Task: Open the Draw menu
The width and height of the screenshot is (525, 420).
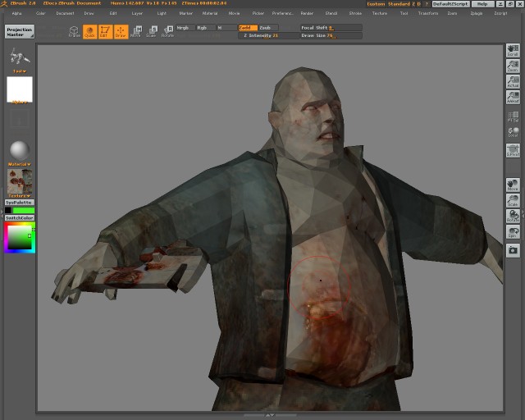Action: pyautogui.click(x=89, y=13)
